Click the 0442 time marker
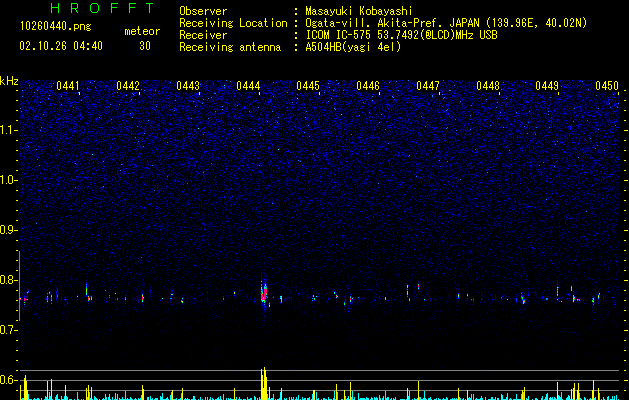The height and width of the screenshot is (400, 629). pos(128,86)
